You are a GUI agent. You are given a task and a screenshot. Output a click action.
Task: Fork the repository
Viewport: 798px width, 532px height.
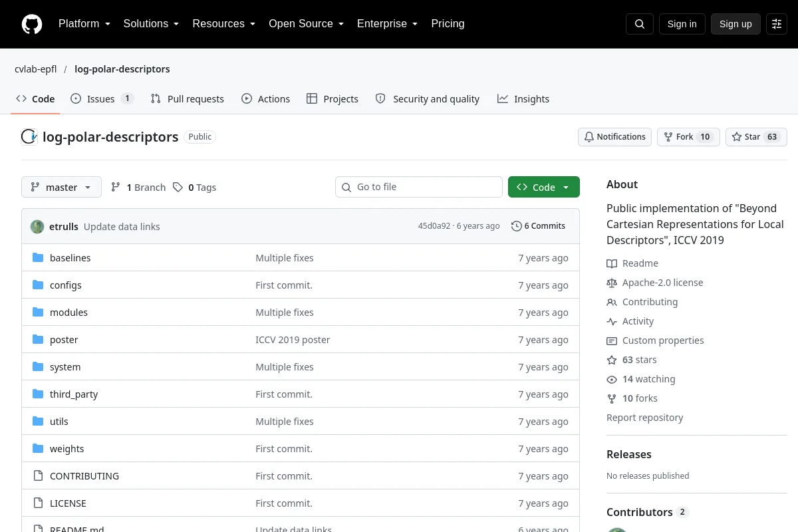(x=688, y=137)
